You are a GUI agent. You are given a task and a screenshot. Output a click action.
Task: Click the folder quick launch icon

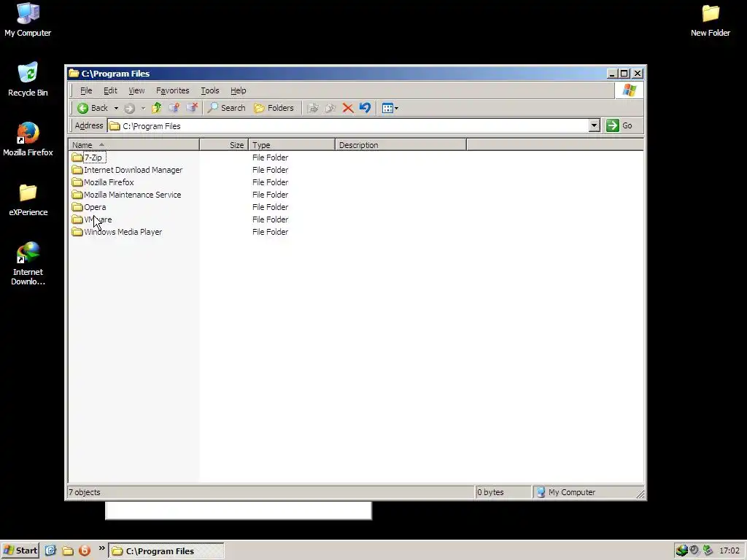(x=68, y=551)
